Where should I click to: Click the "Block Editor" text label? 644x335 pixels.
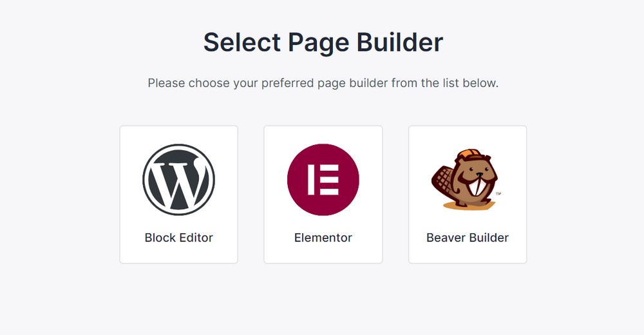pyautogui.click(x=178, y=238)
